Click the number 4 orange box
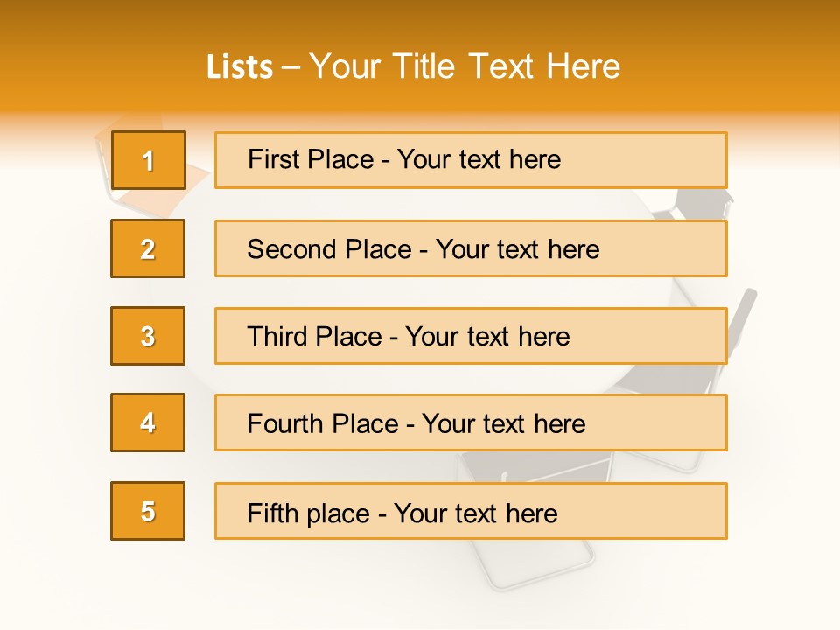Viewport: 840px width, 630px height. point(148,423)
